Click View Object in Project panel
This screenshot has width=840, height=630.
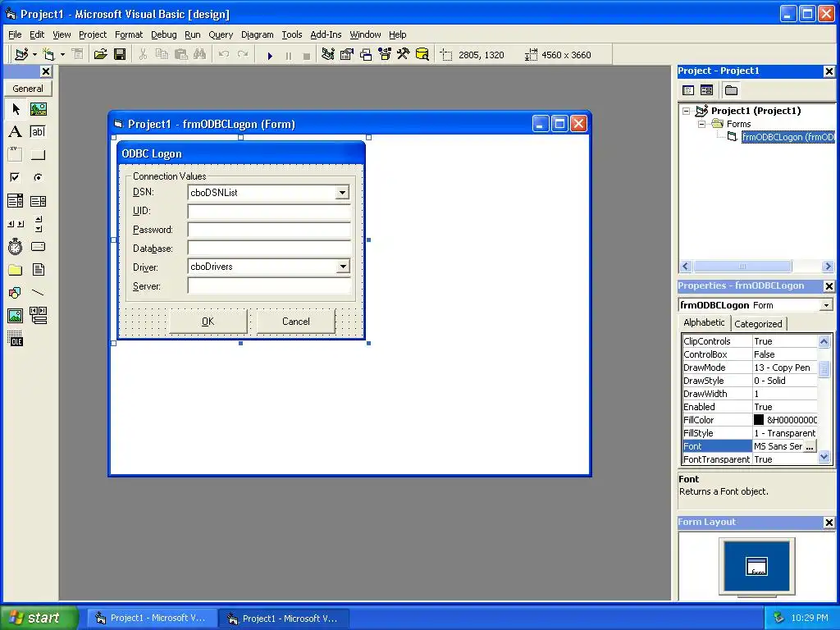(706, 90)
